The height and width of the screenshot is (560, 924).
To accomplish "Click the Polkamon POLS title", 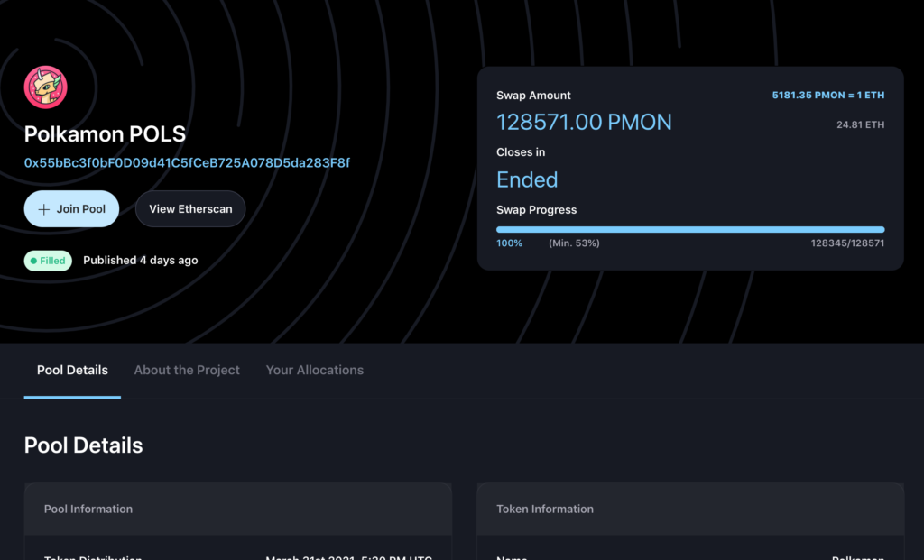I will (105, 134).
